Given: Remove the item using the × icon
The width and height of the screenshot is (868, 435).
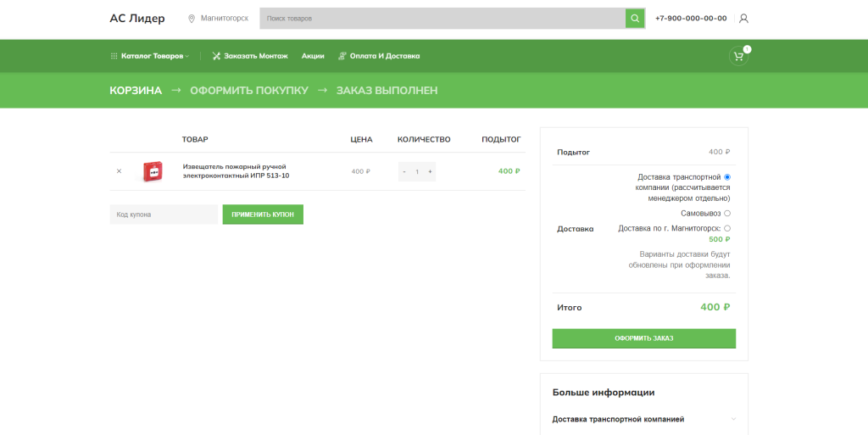Looking at the screenshot, I should pyautogui.click(x=119, y=171).
